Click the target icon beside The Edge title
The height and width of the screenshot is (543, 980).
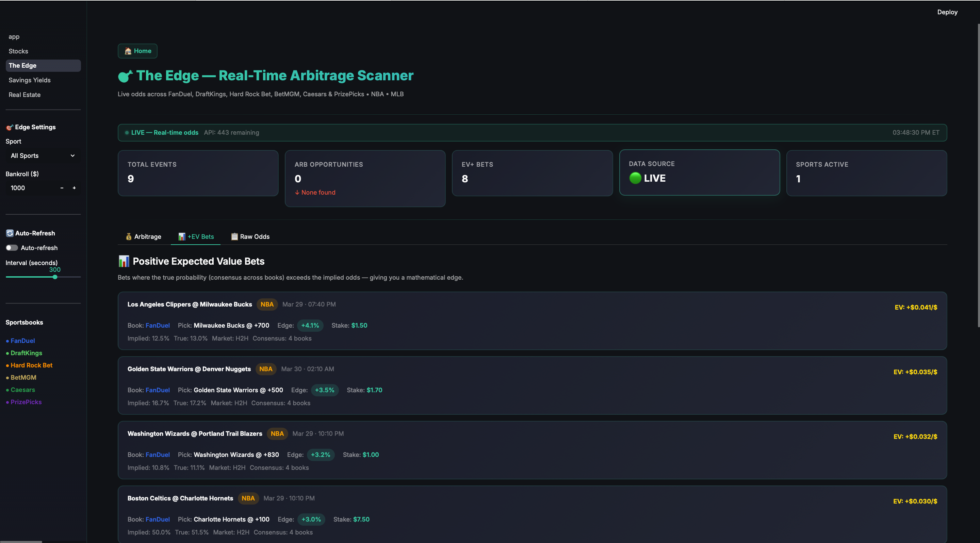click(x=125, y=76)
